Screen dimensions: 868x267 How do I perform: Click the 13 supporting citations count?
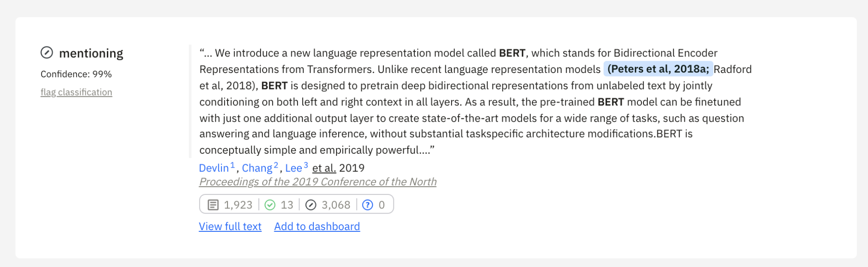tap(287, 205)
